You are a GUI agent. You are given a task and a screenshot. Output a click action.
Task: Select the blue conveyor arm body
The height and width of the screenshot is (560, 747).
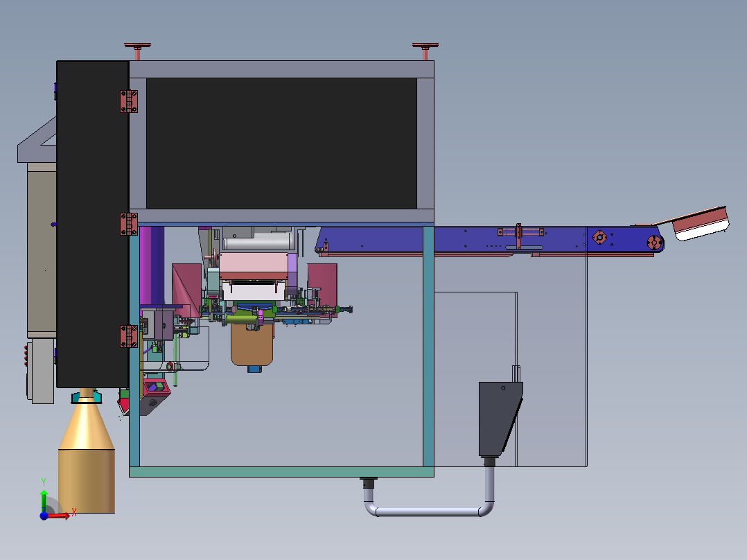point(489,240)
